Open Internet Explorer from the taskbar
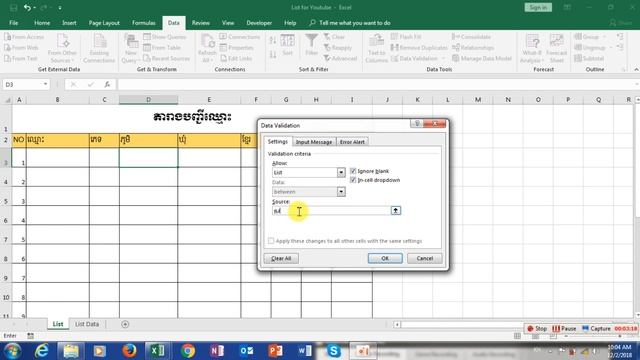 [41, 351]
